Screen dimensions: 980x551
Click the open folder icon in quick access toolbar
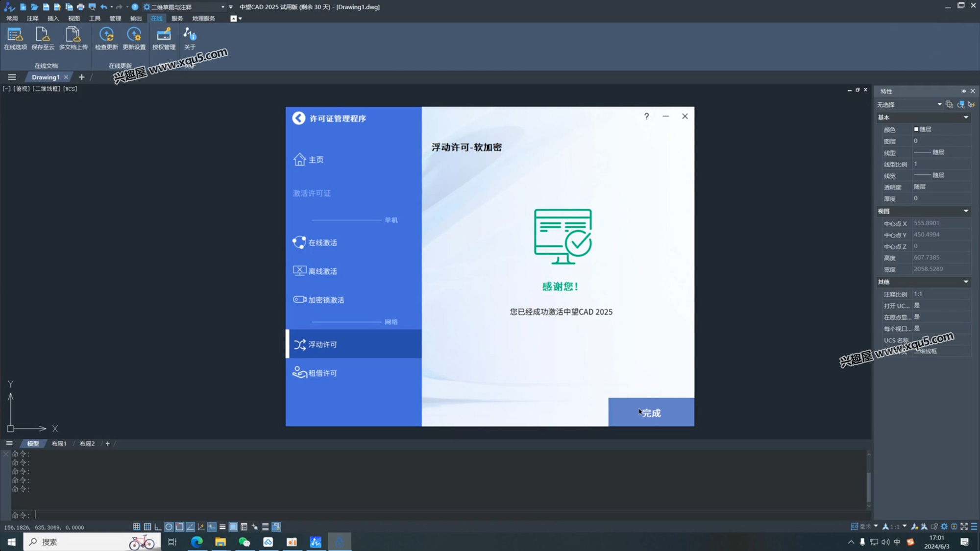point(34,7)
